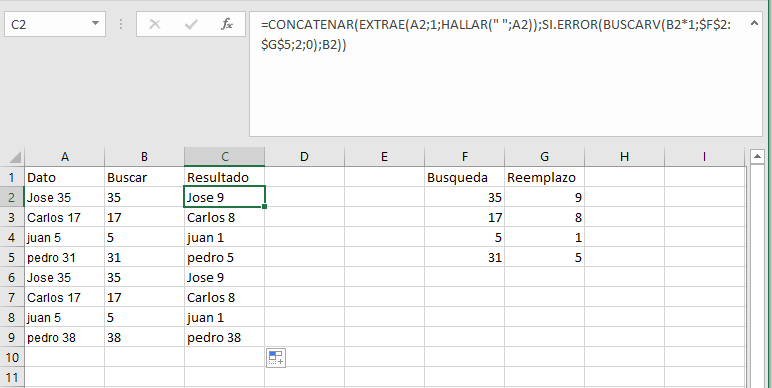Select cell G2 containing 9

click(x=545, y=197)
